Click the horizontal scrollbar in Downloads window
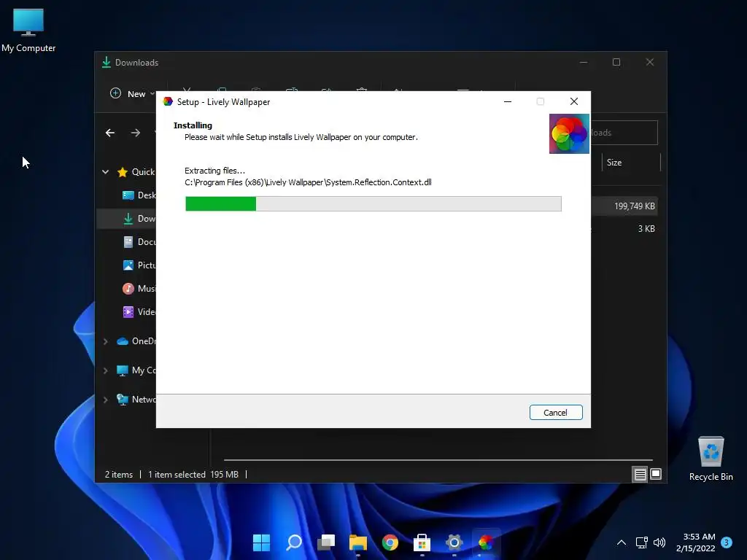 click(438, 460)
